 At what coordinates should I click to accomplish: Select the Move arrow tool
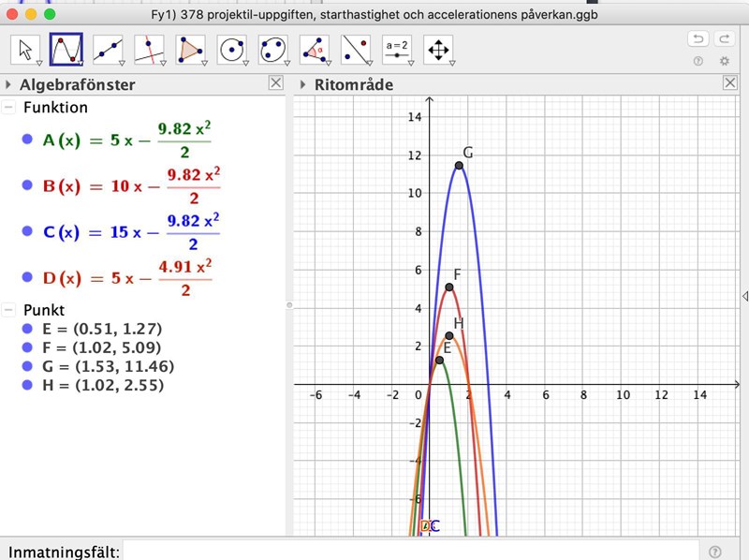(x=26, y=50)
